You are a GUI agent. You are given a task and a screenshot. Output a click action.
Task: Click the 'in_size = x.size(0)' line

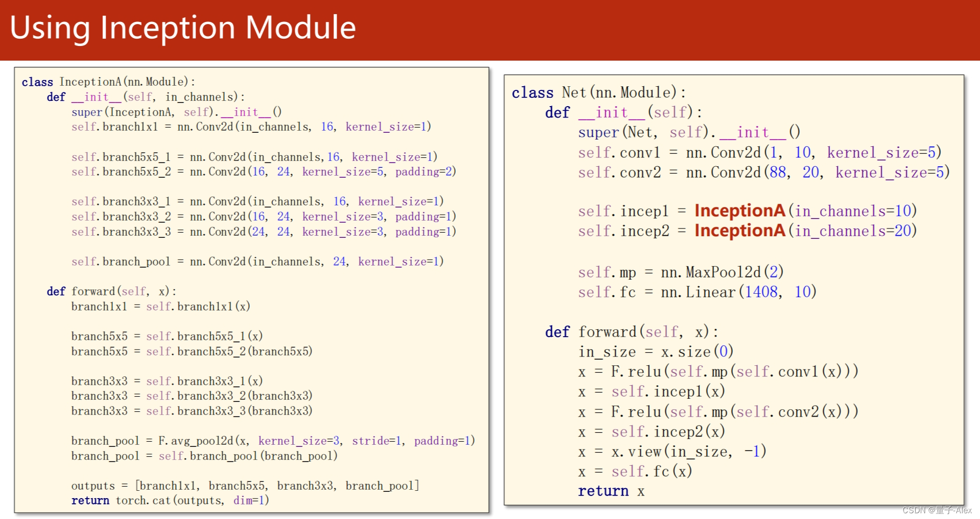pos(656,352)
